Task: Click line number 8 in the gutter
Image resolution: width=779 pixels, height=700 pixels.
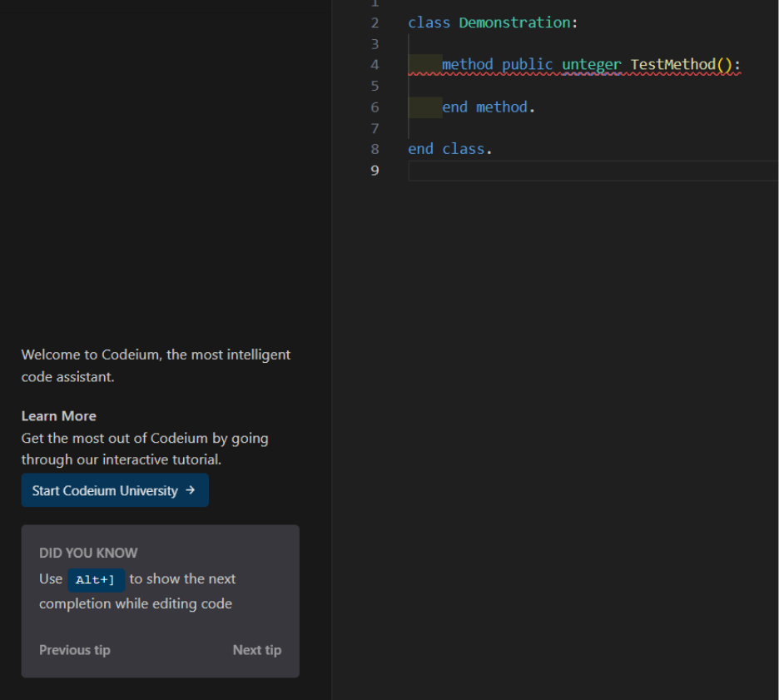Action: point(375,149)
